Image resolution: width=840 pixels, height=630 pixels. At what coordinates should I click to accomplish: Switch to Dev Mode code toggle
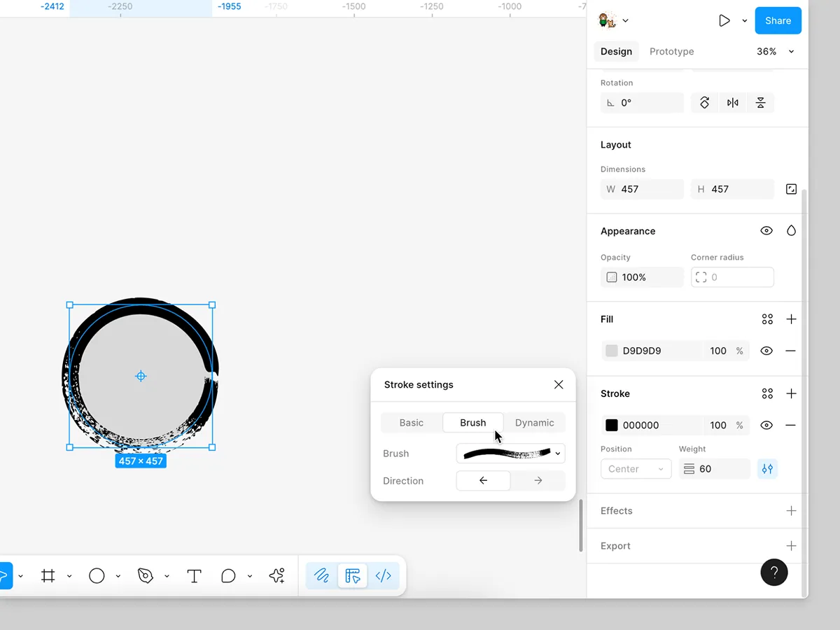[383, 576]
